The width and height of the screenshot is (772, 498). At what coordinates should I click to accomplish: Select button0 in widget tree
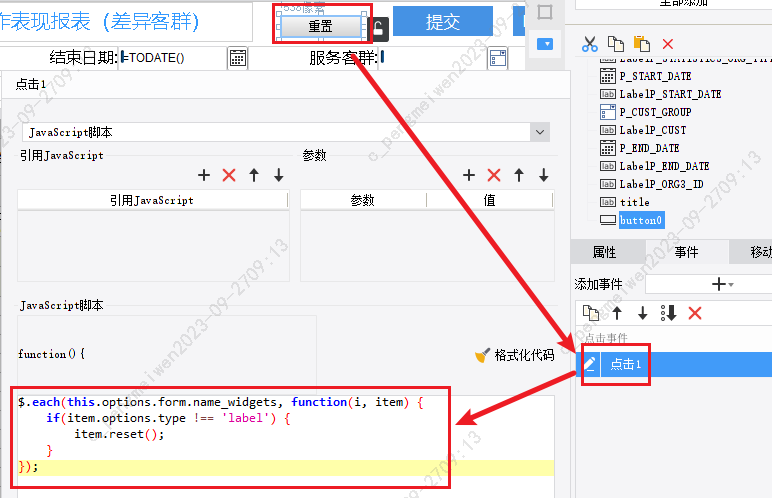(x=641, y=220)
